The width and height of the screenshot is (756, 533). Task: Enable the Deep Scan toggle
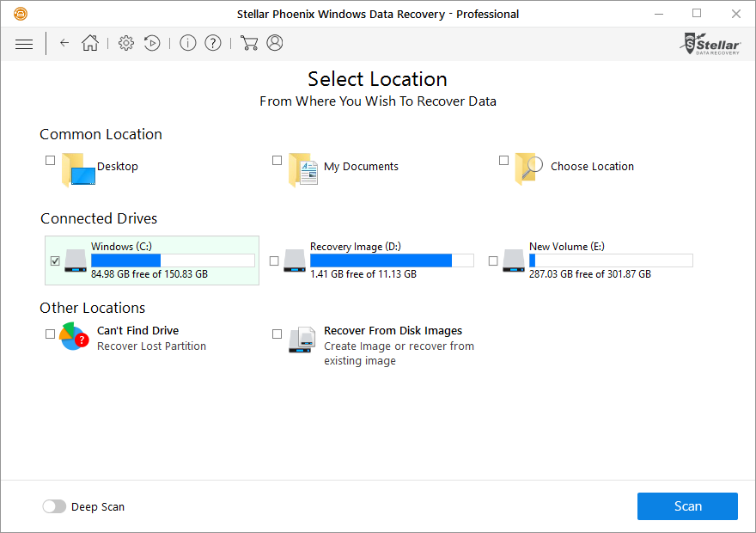pos(54,506)
